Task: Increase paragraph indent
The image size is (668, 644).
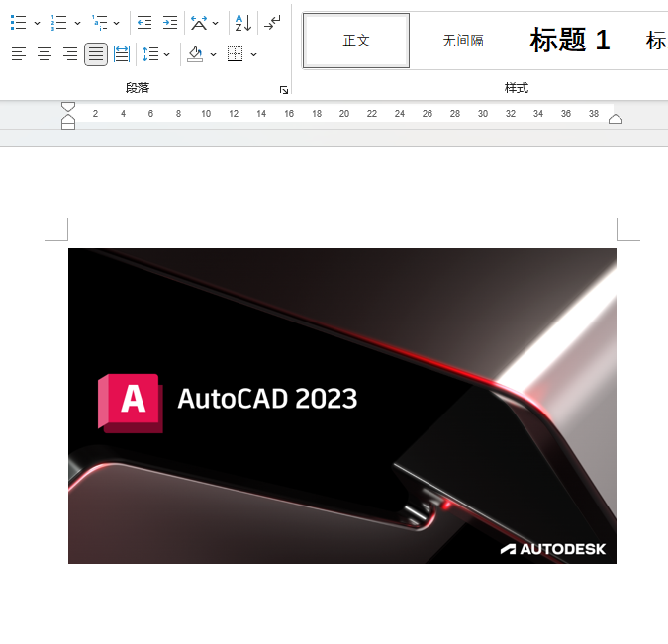Action: (170, 22)
